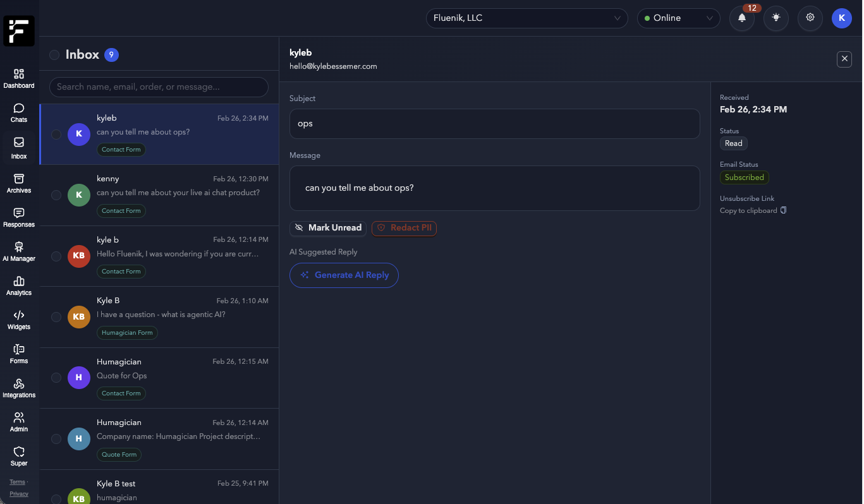Click the Generate AI Reply button

(344, 275)
